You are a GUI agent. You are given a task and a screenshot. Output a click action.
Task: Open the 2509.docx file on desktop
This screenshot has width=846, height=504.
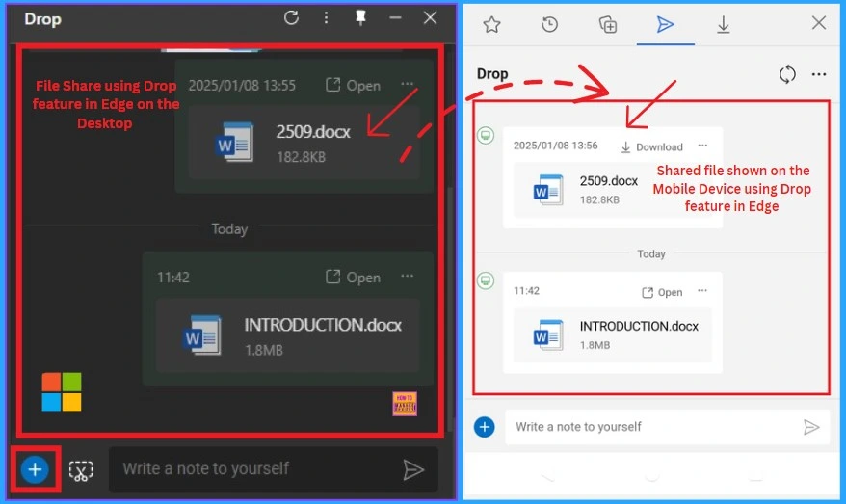(x=354, y=85)
